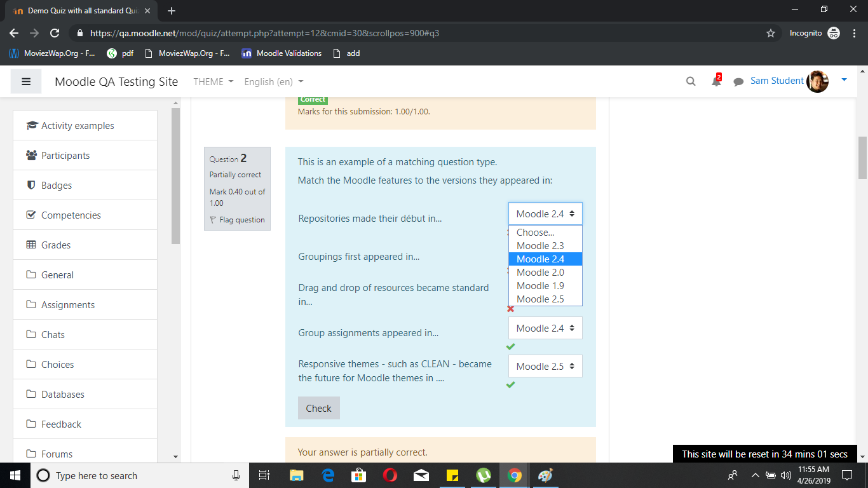The height and width of the screenshot is (488, 868).
Task: Open Microsoft Store from taskbar
Action: (359, 475)
